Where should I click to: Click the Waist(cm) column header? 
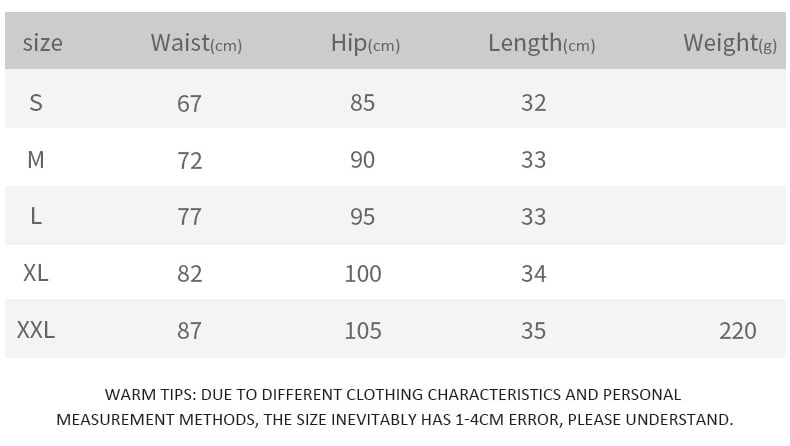(196, 43)
